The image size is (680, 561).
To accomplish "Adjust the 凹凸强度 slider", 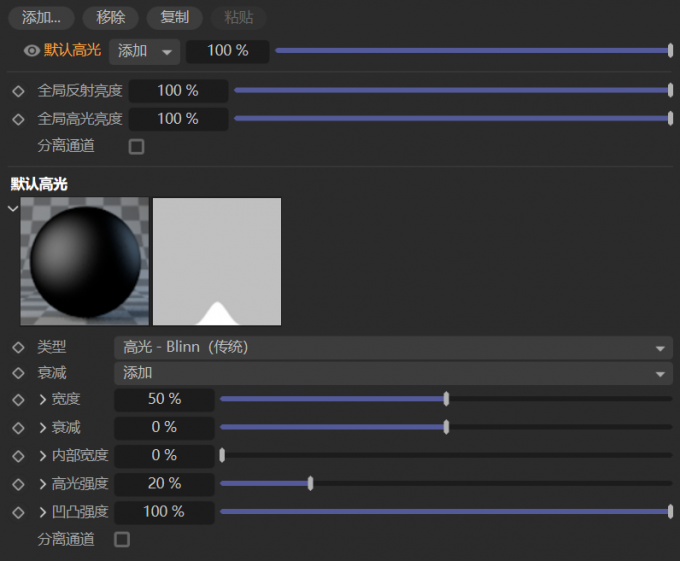I will tap(446, 512).
